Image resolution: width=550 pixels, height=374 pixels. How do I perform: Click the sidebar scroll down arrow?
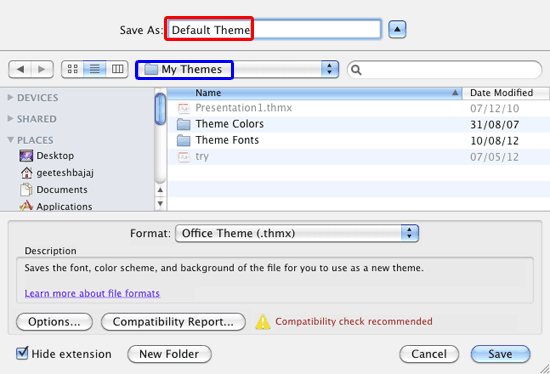point(160,203)
